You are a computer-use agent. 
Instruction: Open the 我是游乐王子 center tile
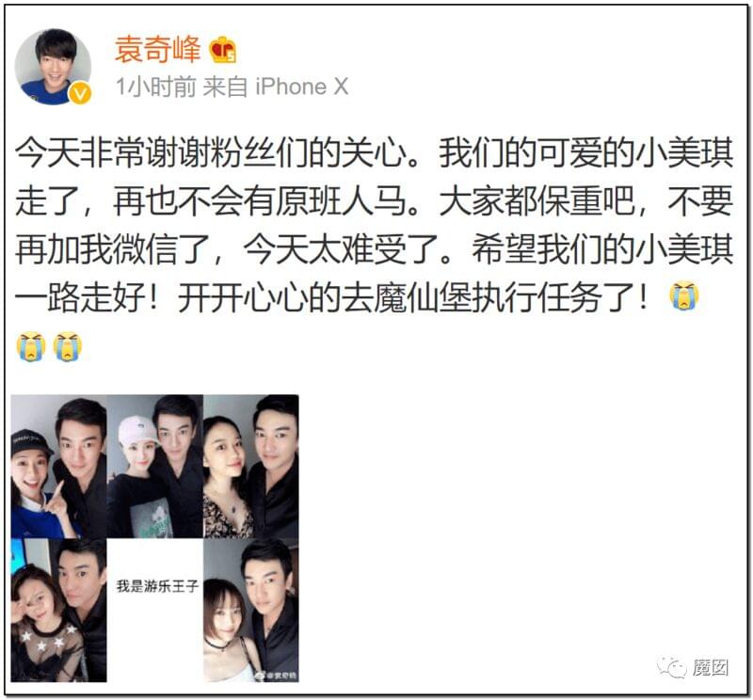click(x=154, y=611)
